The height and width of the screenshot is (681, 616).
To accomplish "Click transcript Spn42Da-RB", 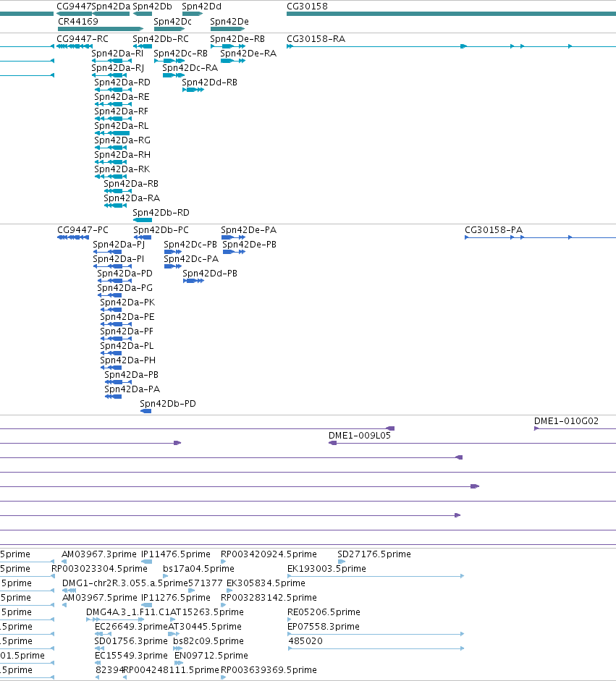I will 131,183.
